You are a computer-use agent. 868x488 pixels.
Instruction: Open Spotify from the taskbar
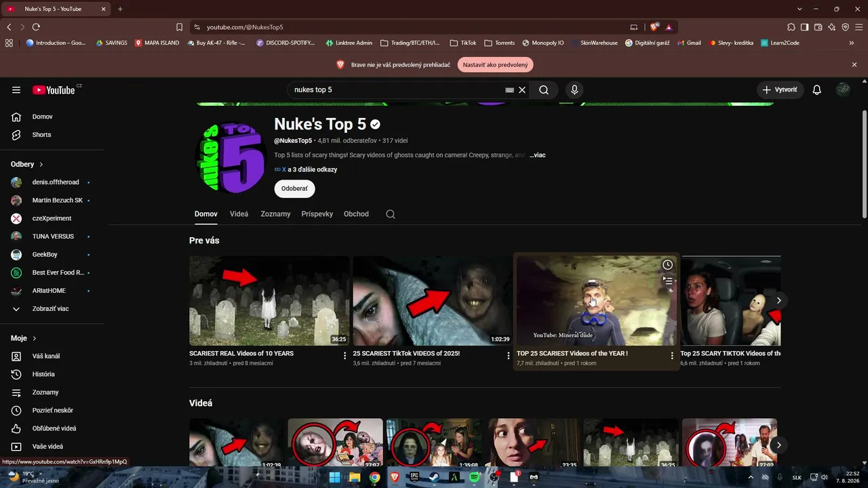tap(474, 477)
